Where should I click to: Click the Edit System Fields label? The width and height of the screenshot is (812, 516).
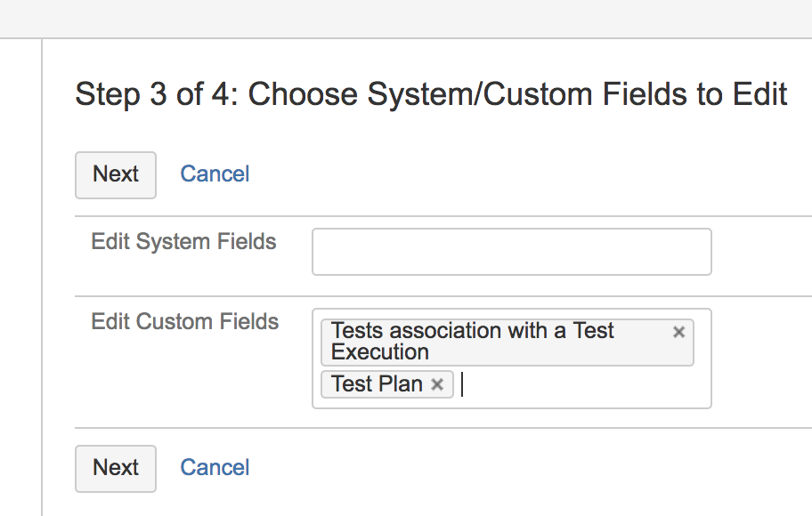pos(183,242)
